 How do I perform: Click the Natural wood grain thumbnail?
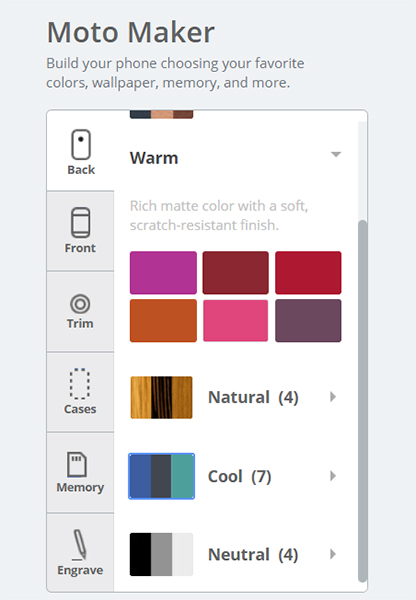point(162,397)
